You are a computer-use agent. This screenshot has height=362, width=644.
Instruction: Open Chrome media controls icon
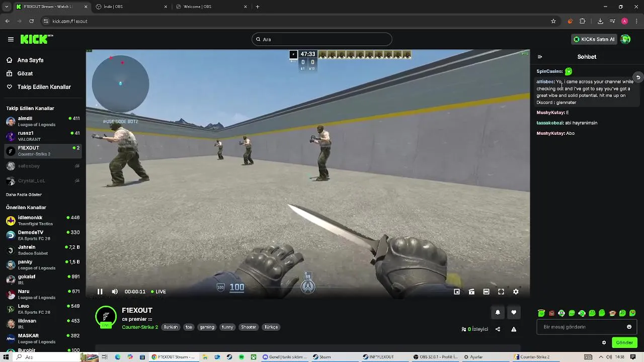(612, 21)
